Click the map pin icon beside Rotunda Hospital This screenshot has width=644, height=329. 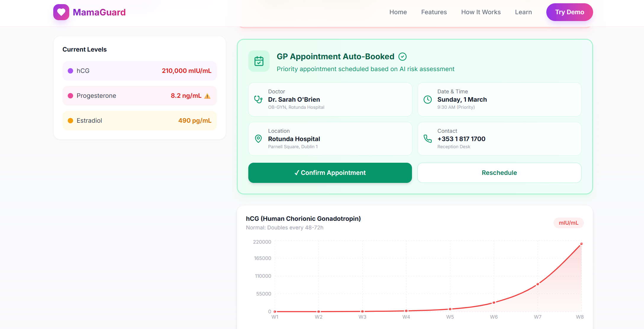258,139
